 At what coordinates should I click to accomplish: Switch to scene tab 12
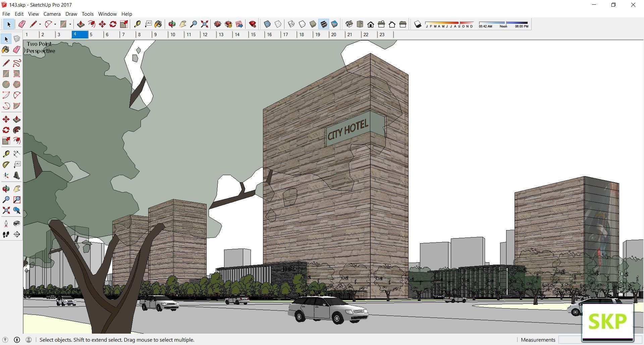tap(208, 34)
